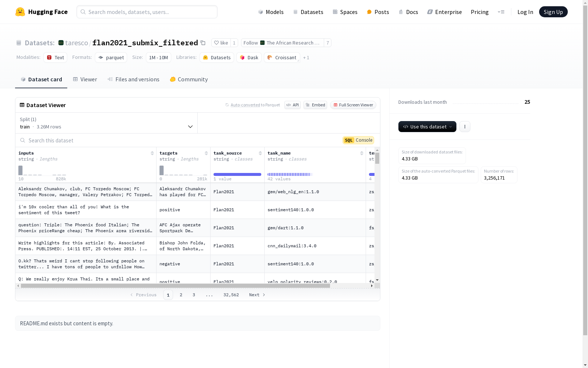Follow The African Research organization
Screen dimensions: 588x368
click(x=282, y=43)
